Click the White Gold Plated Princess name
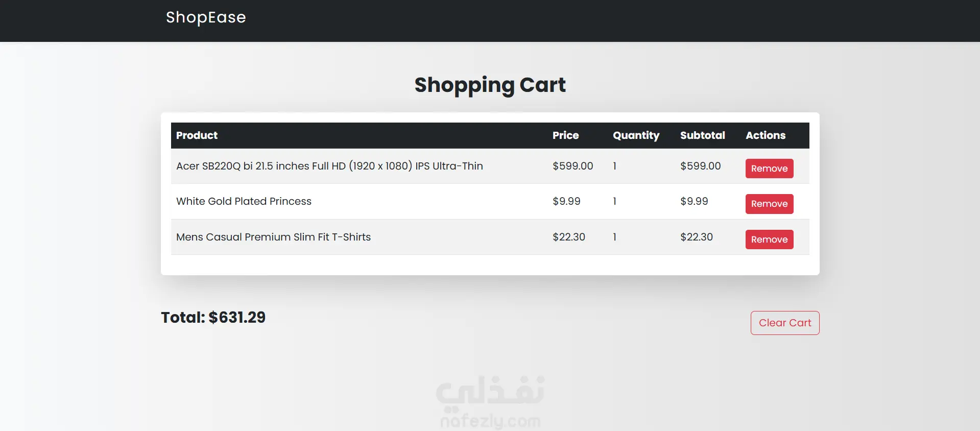Viewport: 980px width, 431px height. pyautogui.click(x=244, y=201)
